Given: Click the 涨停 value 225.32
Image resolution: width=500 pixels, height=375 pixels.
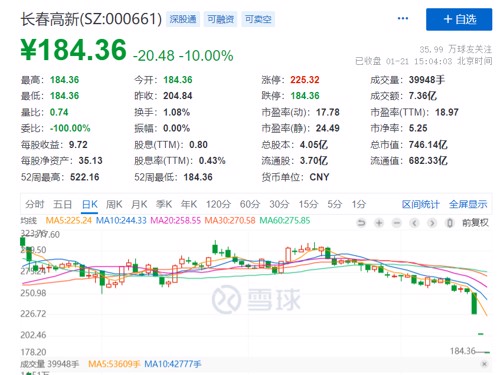Looking at the screenshot, I should [305, 80].
